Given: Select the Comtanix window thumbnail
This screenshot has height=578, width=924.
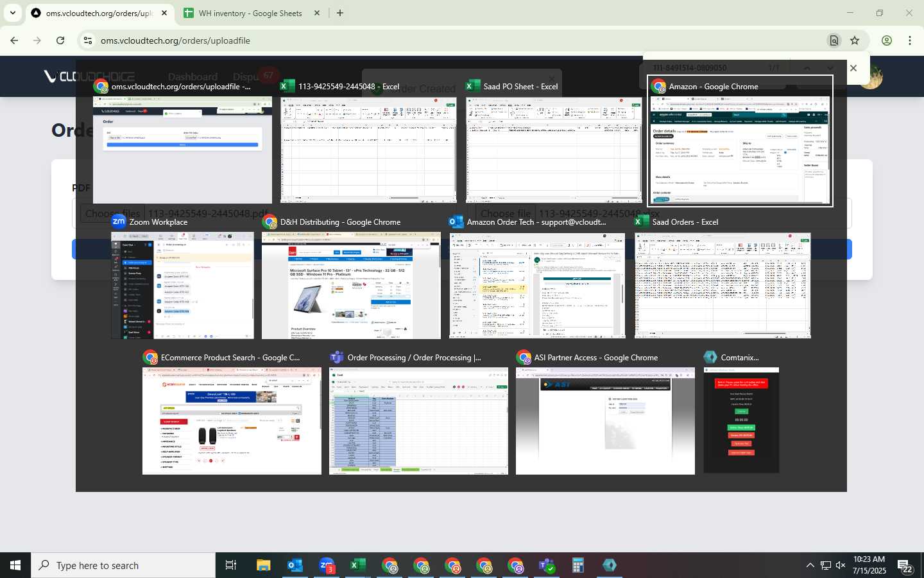Looking at the screenshot, I should click(741, 421).
